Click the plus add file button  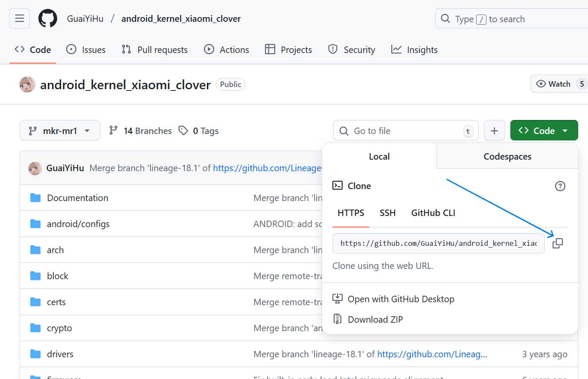[494, 131]
